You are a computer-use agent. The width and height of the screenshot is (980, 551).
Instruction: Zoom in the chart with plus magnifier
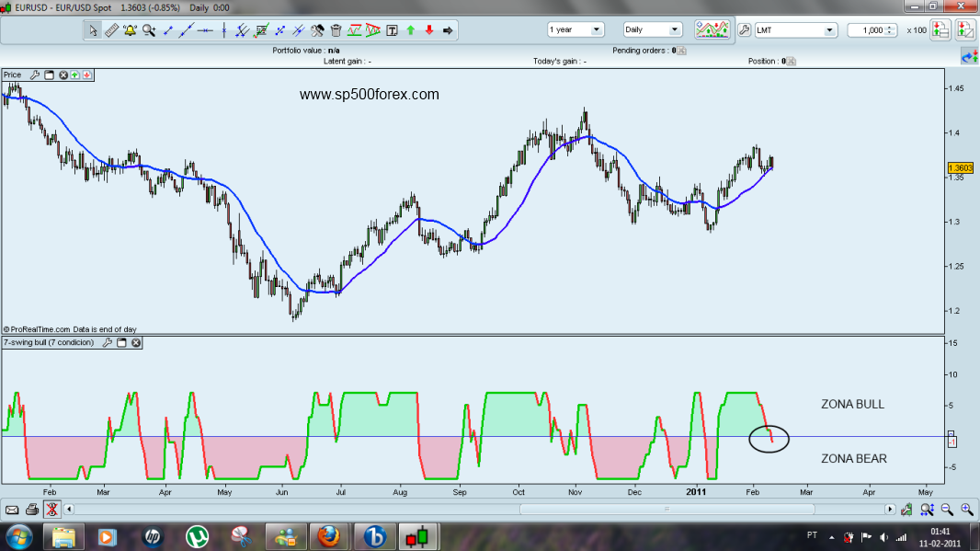point(967,510)
